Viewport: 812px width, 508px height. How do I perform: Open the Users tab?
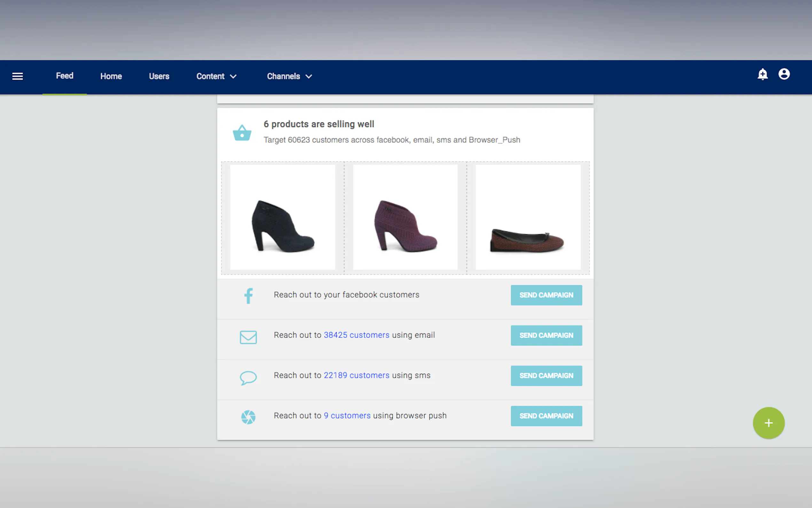click(x=159, y=76)
